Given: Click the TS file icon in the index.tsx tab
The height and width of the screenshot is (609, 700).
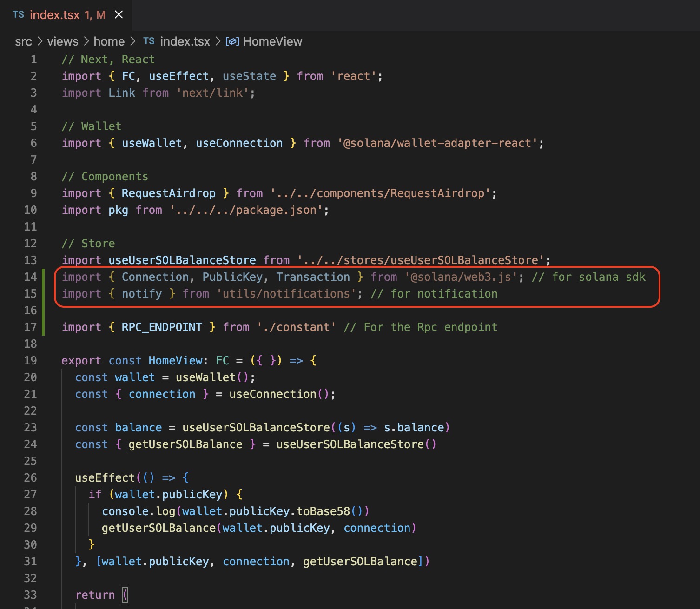Looking at the screenshot, I should (x=19, y=15).
